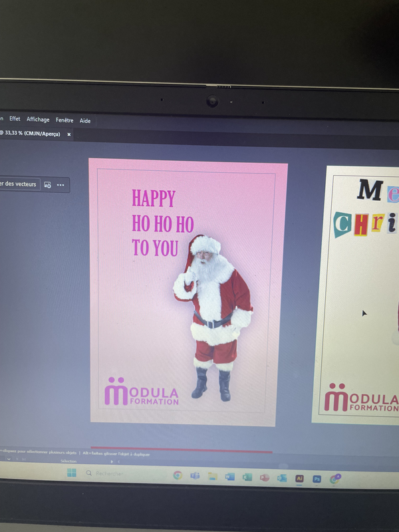399x532 pixels.
Task: Open Microsoft Teams from the taskbar
Action: coord(195,475)
